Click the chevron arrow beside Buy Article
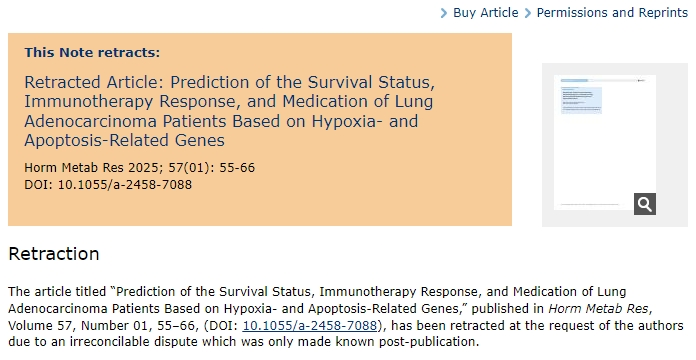 444,13
